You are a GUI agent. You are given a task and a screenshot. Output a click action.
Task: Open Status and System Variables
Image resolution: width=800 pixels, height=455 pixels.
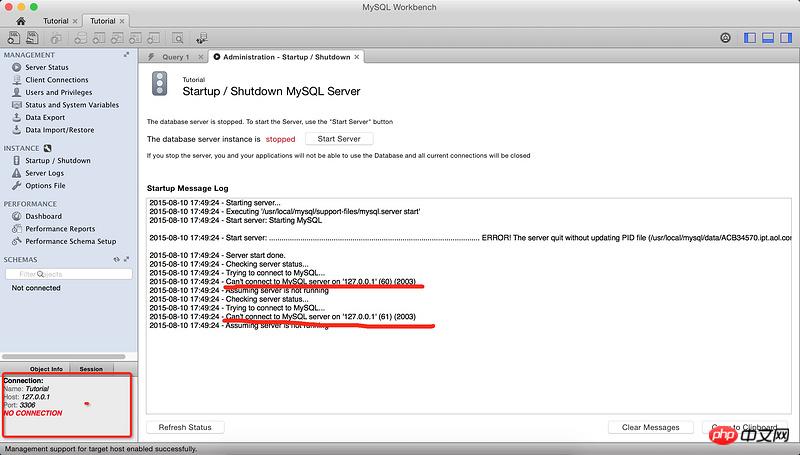click(x=72, y=105)
